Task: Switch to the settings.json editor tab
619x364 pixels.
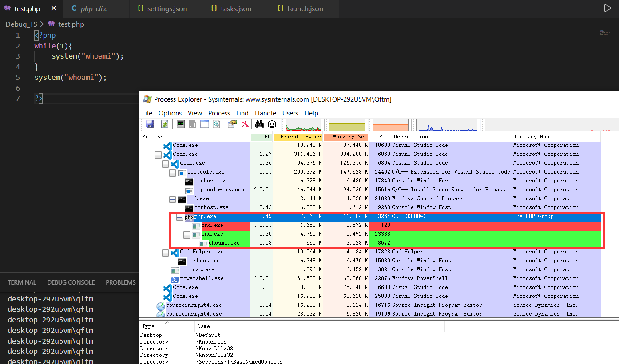Action: [167, 8]
